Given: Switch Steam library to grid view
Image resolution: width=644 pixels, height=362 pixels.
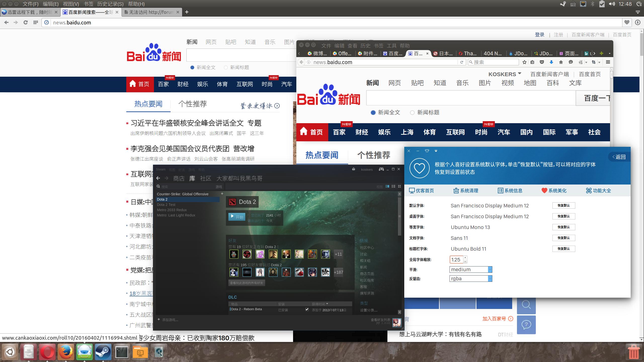Looking at the screenshot, I should [x=399, y=186].
